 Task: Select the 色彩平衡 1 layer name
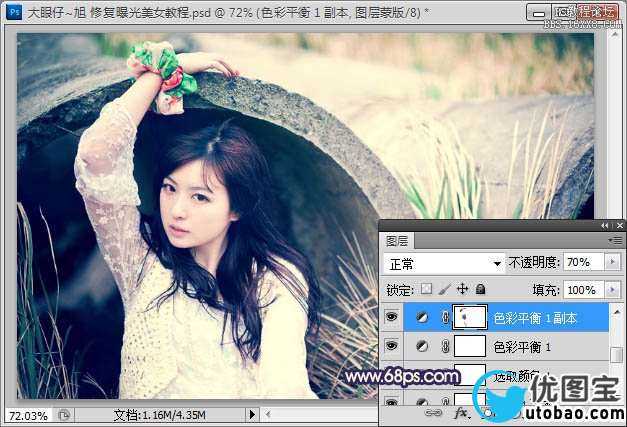pyautogui.click(x=522, y=347)
